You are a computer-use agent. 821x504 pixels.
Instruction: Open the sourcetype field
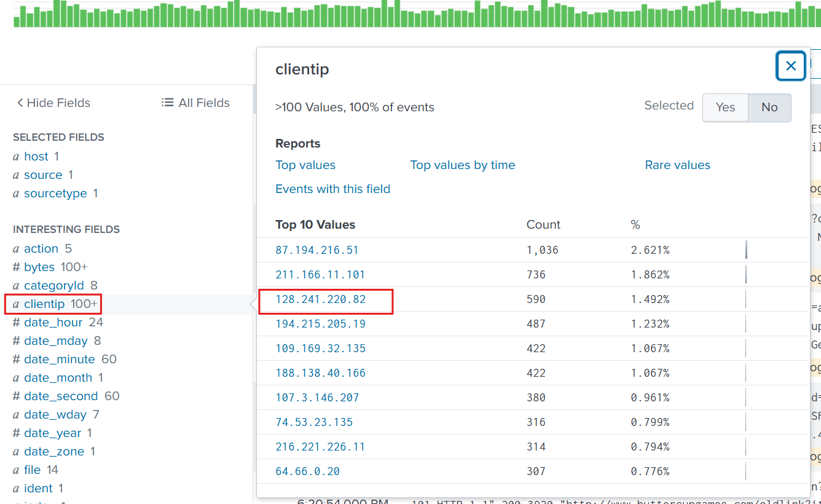tap(55, 194)
